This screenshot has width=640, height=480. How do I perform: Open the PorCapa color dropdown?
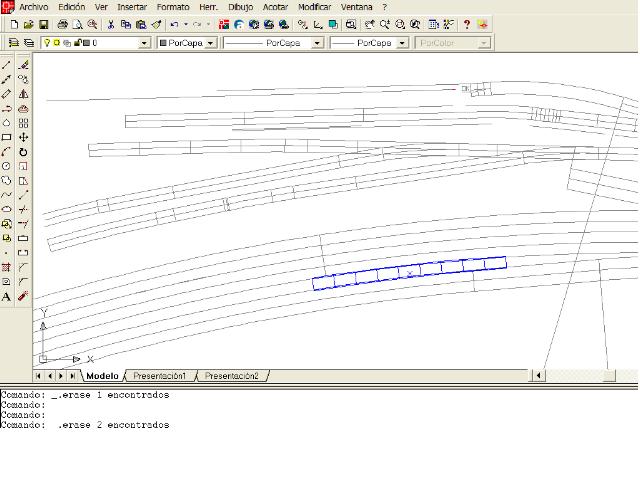click(x=210, y=43)
